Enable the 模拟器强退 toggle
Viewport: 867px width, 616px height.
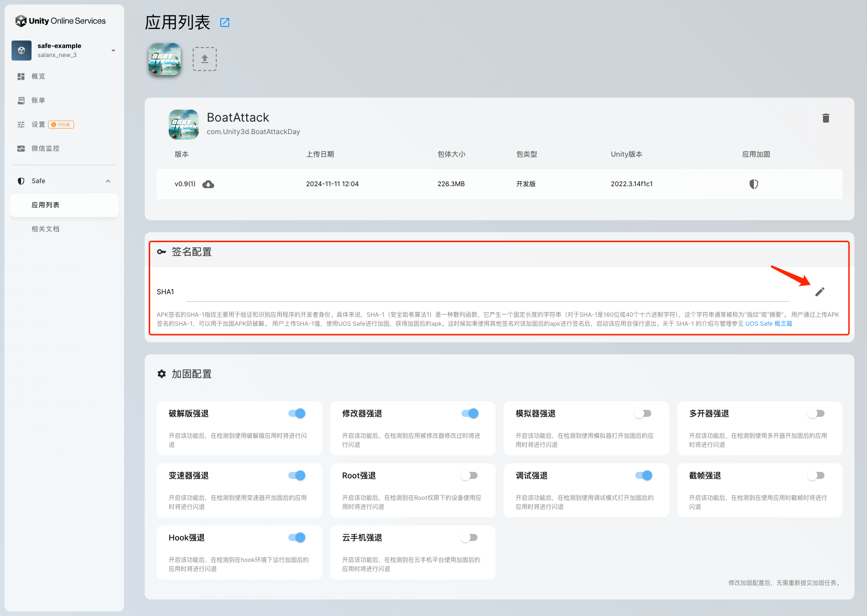tap(643, 413)
